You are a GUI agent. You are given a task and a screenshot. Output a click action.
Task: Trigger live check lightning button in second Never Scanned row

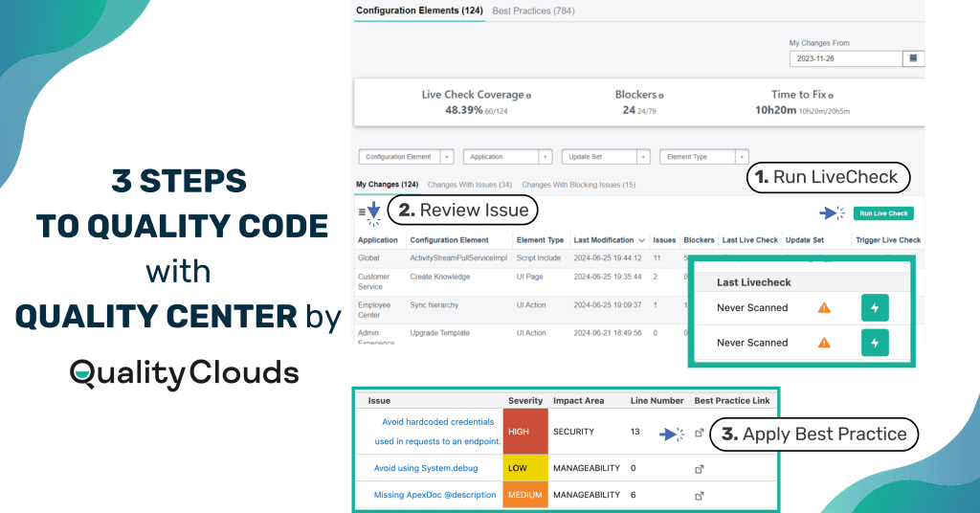pos(875,343)
